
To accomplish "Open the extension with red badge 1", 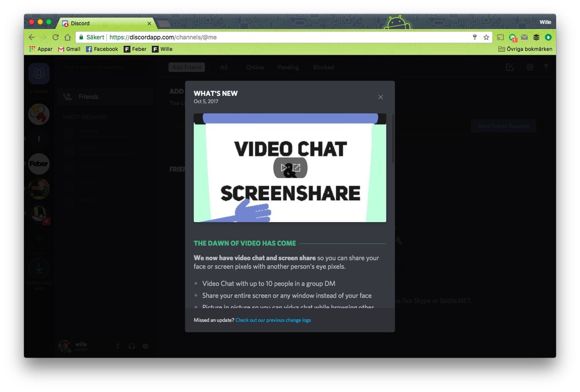I will tap(512, 38).
